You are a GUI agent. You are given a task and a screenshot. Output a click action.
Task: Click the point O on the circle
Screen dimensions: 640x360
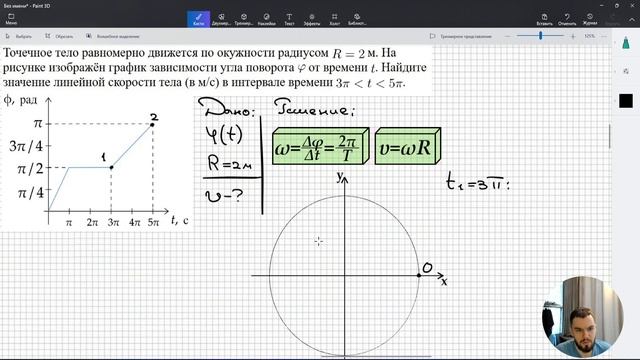coord(419,276)
